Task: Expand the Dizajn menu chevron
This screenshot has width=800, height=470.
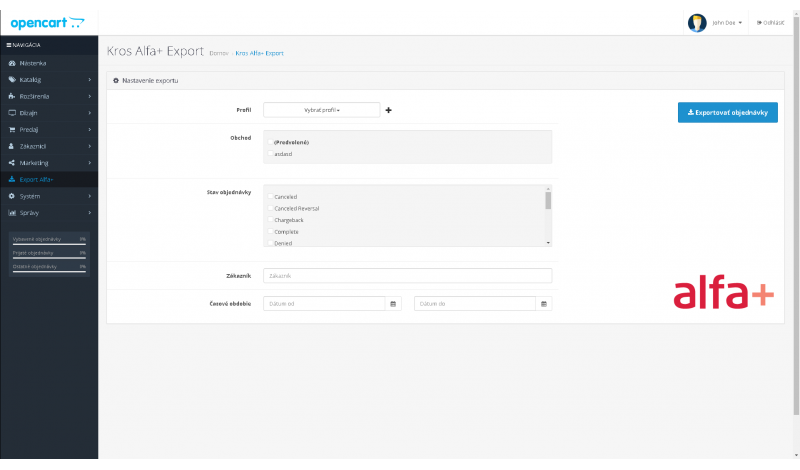Action: 89,113
